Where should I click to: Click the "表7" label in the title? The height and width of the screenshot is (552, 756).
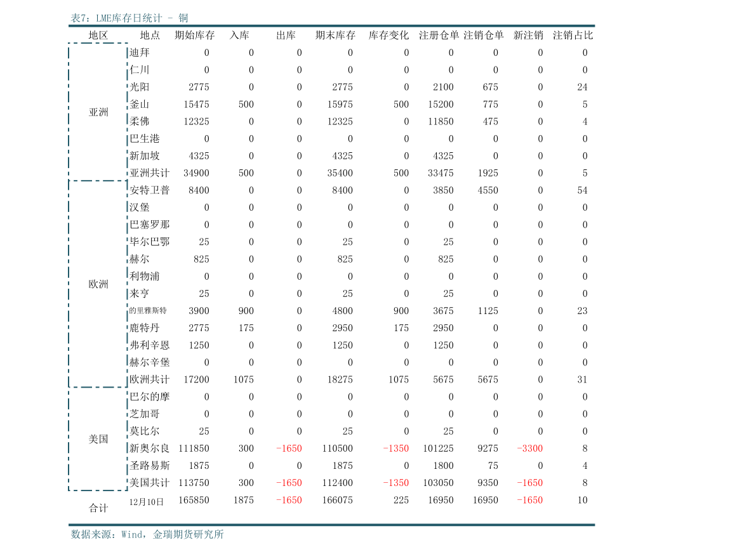point(79,18)
